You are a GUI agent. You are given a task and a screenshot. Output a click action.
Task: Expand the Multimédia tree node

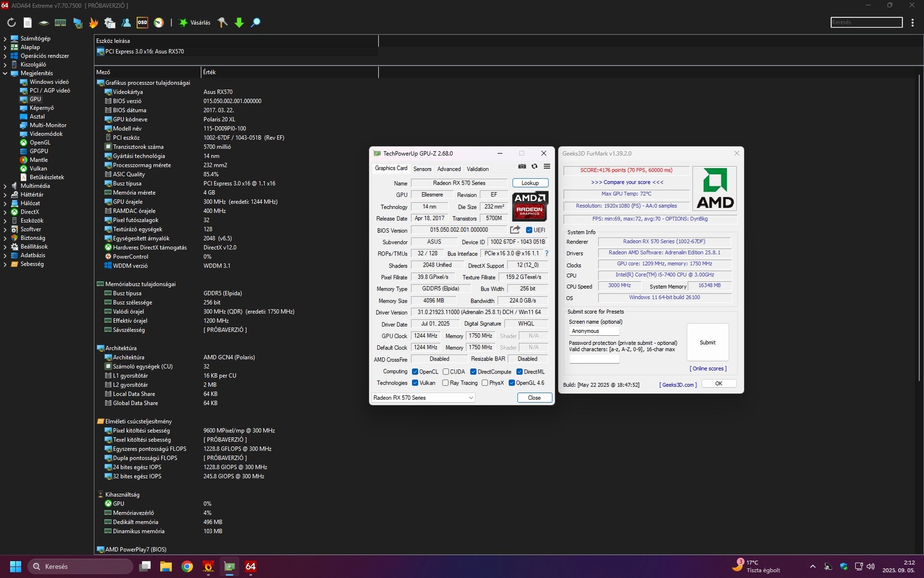coord(5,186)
